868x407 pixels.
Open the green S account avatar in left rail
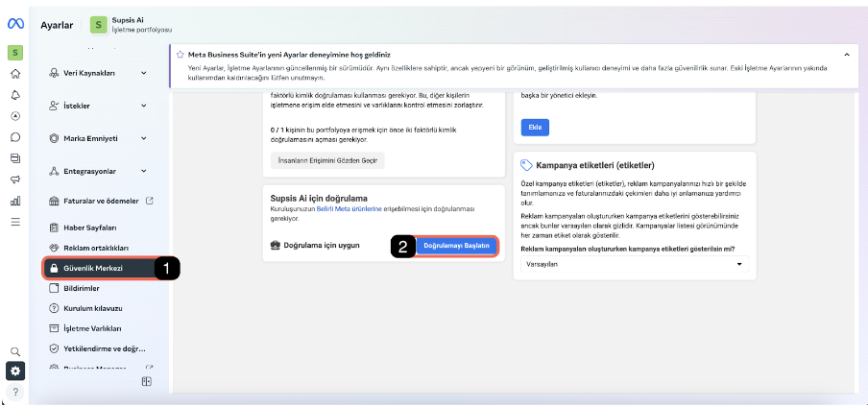pyautogui.click(x=15, y=53)
